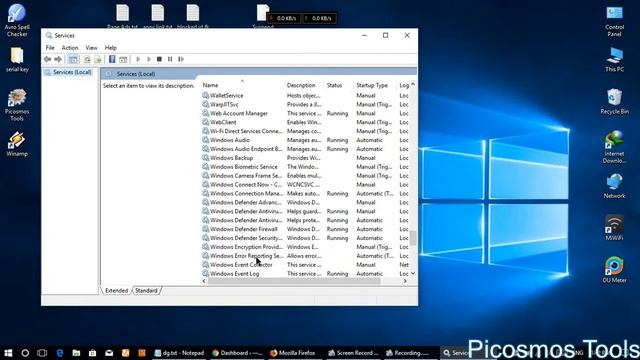
Task: Switch to Screen Record taskbar button
Action: pyautogui.click(x=354, y=353)
